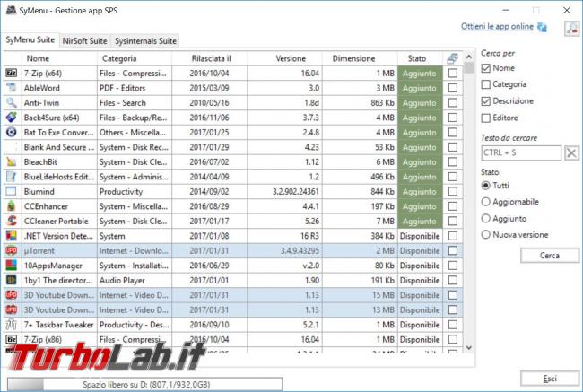Select the Nuova versione radio button
583x392 pixels.
pyautogui.click(x=485, y=235)
